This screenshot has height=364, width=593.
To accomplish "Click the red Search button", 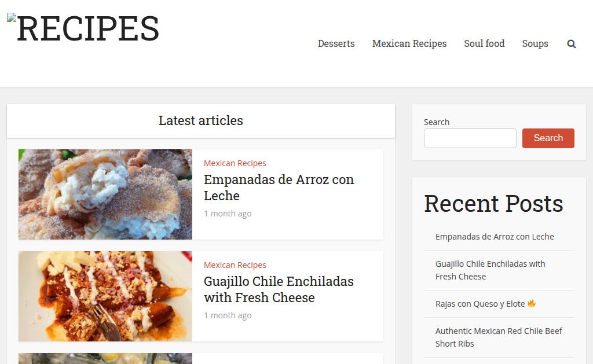I will (x=548, y=138).
